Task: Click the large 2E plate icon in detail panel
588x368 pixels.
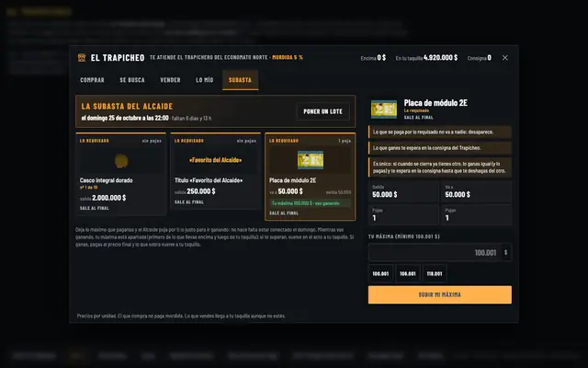Action: tap(384, 109)
